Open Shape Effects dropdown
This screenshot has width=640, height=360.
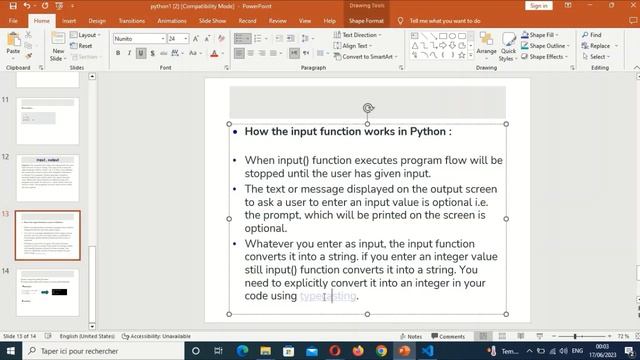(544, 57)
